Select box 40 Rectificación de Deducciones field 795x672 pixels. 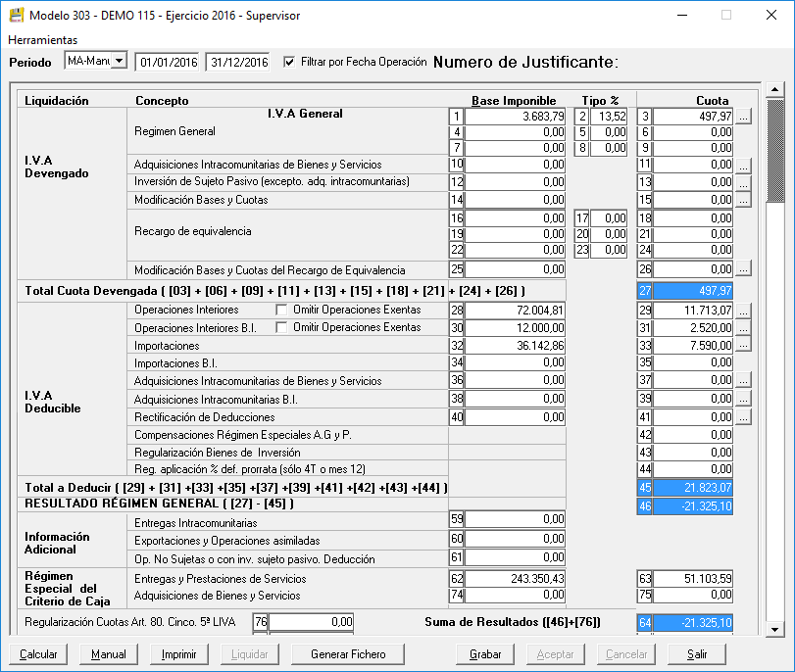515,417
